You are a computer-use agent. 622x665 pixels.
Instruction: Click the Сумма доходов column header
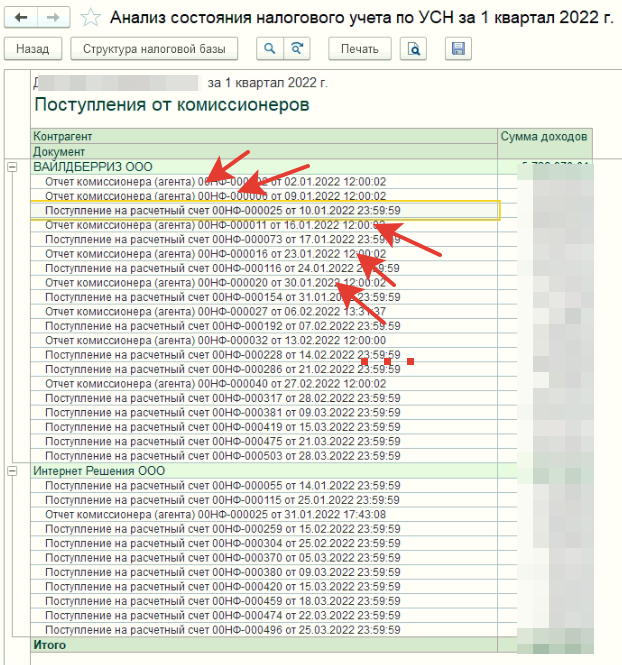pyautogui.click(x=545, y=136)
